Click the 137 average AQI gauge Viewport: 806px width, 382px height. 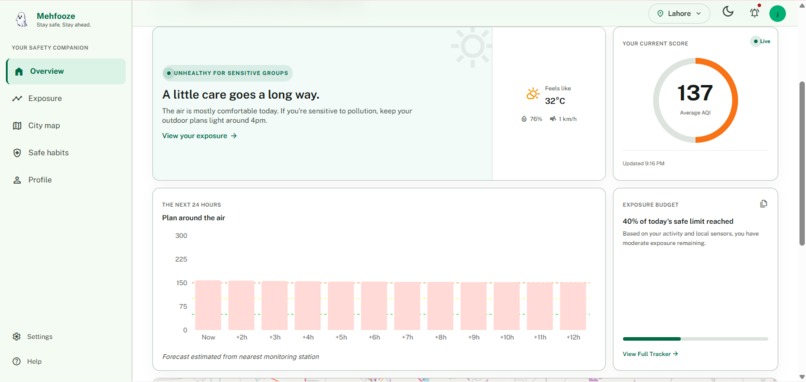coord(695,100)
